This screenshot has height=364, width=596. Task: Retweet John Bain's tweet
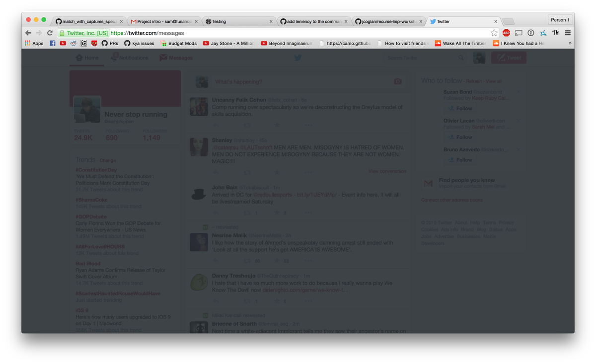click(x=247, y=213)
